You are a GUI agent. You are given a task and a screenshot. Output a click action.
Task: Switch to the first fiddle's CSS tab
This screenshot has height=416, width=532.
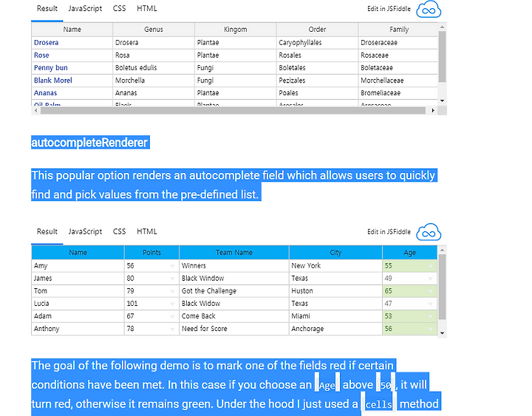pos(119,8)
